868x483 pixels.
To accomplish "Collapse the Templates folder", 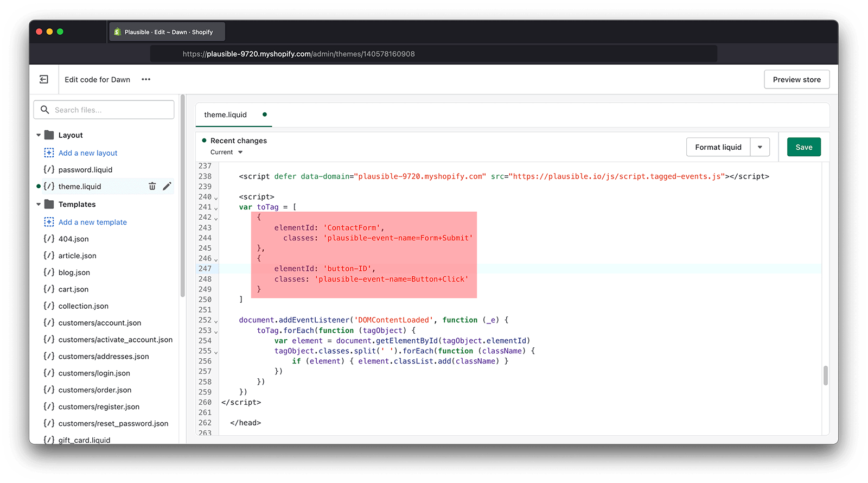I will coord(39,205).
